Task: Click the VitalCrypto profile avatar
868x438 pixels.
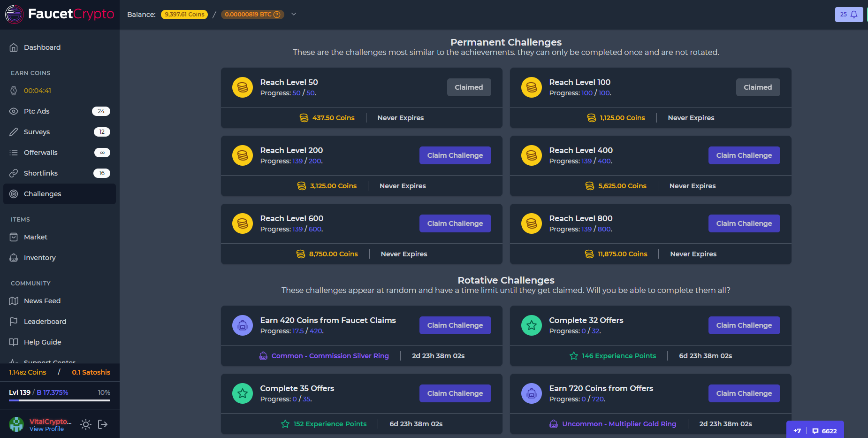Action: click(16, 424)
